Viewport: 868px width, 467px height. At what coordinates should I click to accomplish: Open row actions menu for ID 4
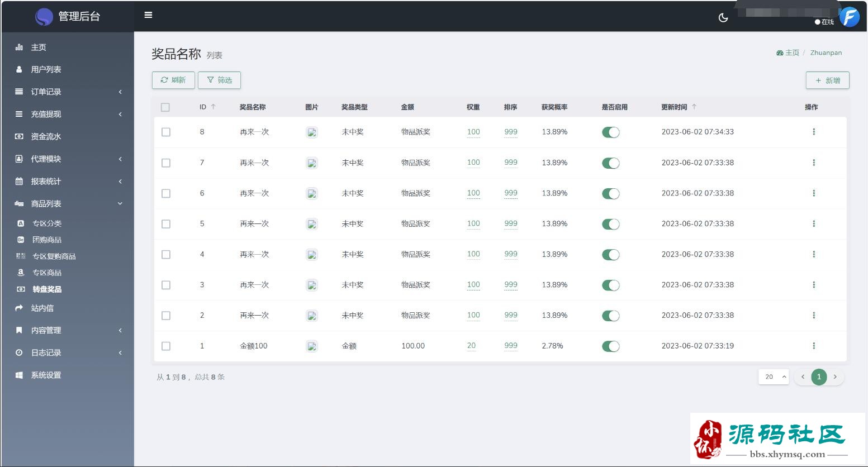click(x=814, y=254)
